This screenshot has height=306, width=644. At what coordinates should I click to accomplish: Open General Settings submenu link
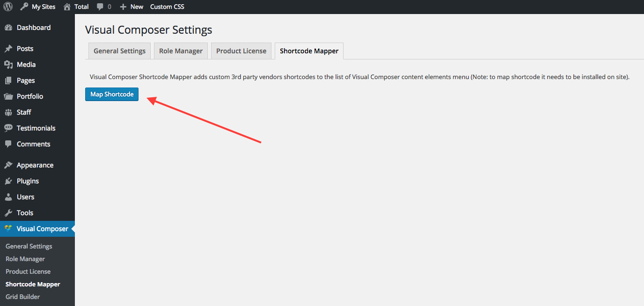[x=29, y=246]
